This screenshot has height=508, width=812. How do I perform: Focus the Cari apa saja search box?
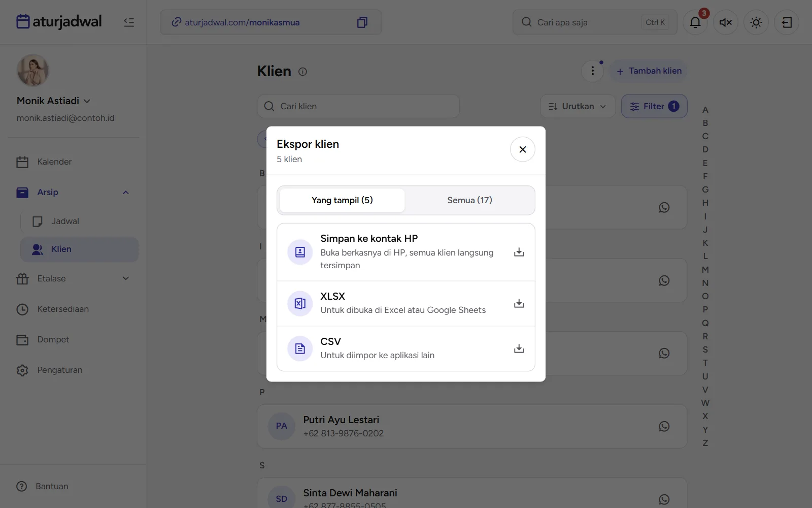[595, 22]
